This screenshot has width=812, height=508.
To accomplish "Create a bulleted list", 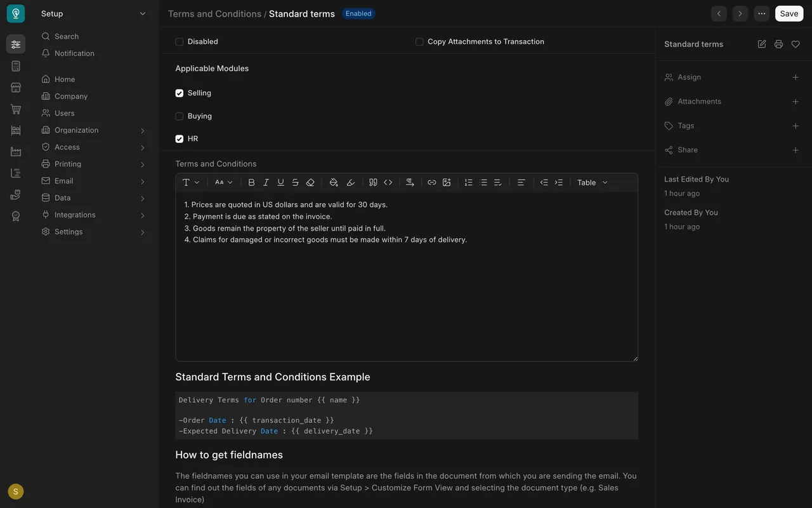I will pyautogui.click(x=483, y=182).
